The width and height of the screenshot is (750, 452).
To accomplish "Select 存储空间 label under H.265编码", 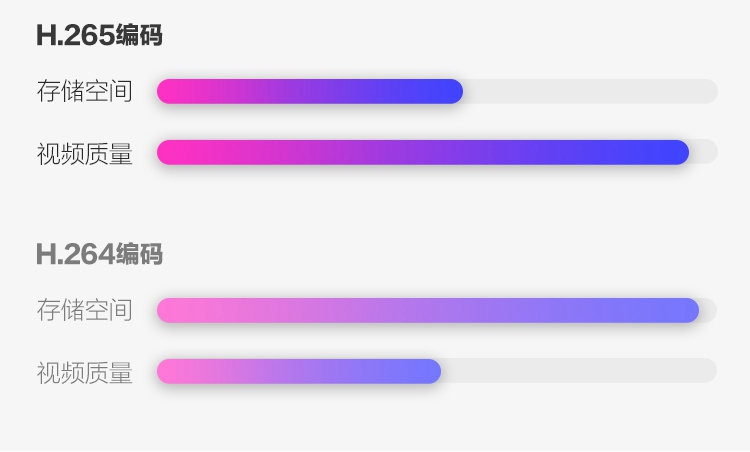I will [84, 92].
